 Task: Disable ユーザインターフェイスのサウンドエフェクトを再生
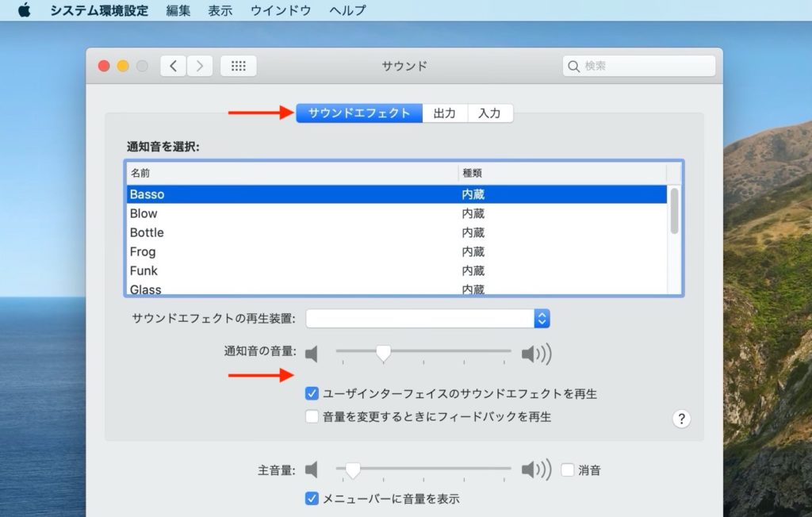point(312,393)
